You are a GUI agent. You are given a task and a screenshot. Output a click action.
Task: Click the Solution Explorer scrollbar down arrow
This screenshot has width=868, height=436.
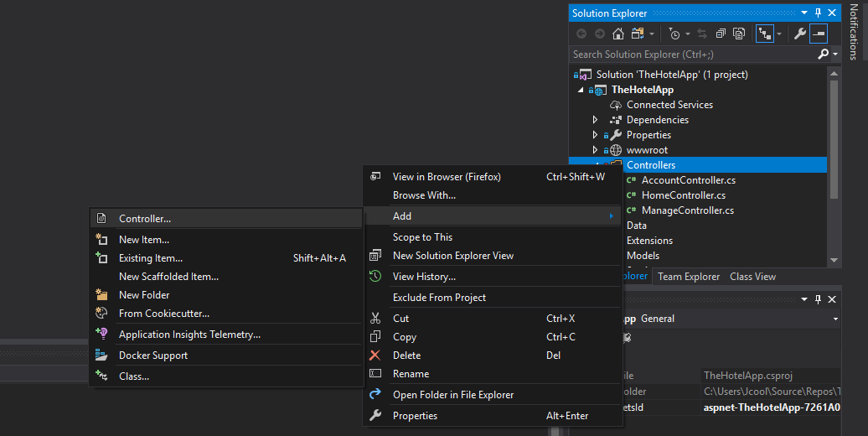(834, 260)
